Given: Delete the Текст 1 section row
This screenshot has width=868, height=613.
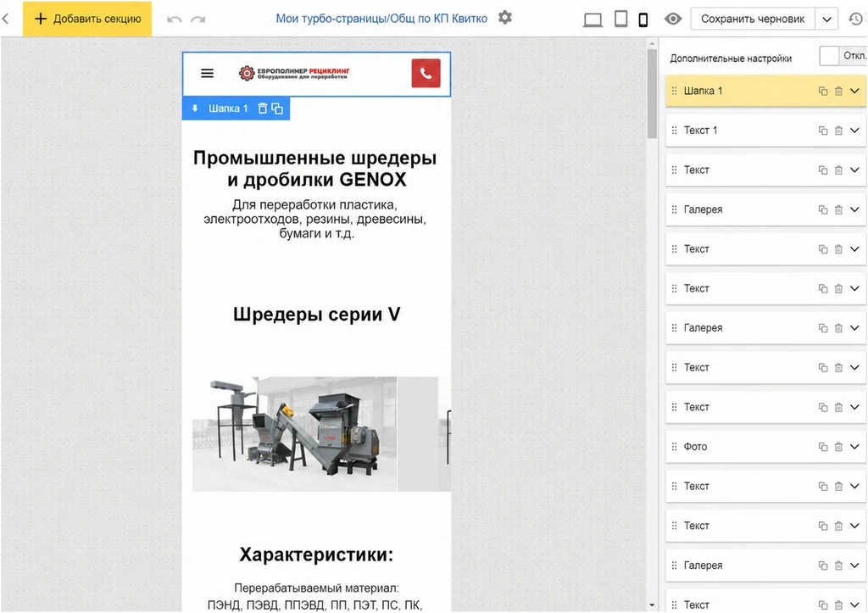Looking at the screenshot, I should pos(838,131).
